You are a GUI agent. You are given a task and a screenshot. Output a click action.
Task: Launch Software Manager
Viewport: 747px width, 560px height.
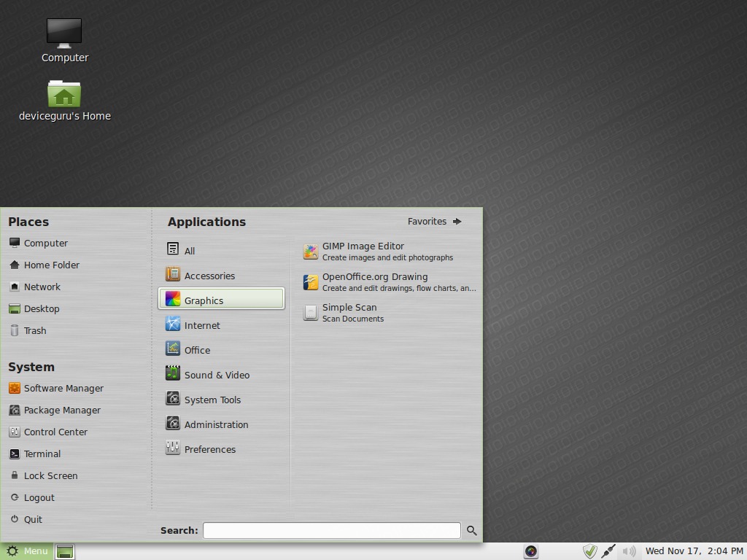[56, 389]
